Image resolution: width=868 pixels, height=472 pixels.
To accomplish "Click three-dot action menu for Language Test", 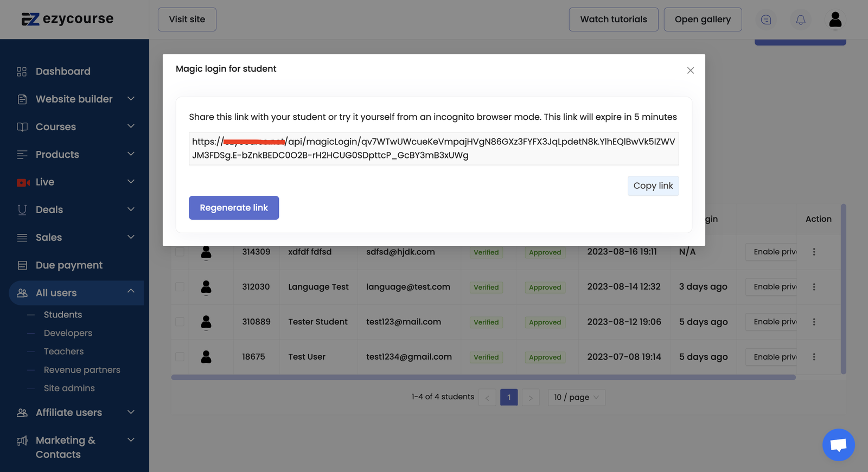I will point(814,287).
